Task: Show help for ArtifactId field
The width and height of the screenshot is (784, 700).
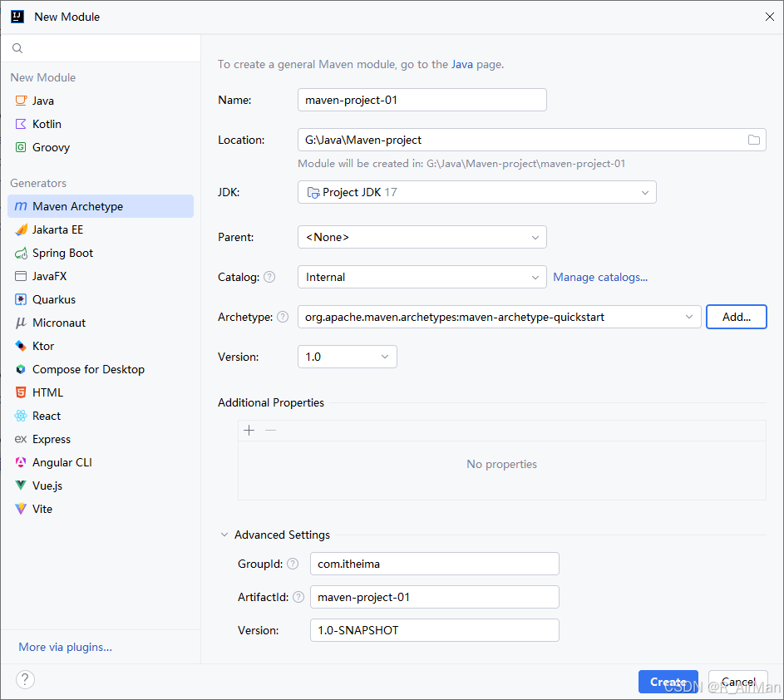Action: [298, 597]
